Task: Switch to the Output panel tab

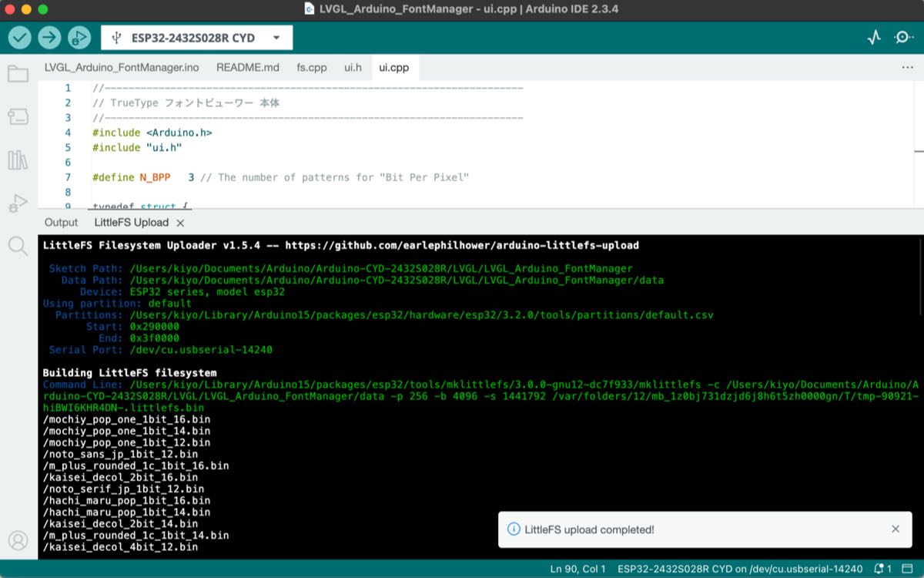Action: point(61,223)
